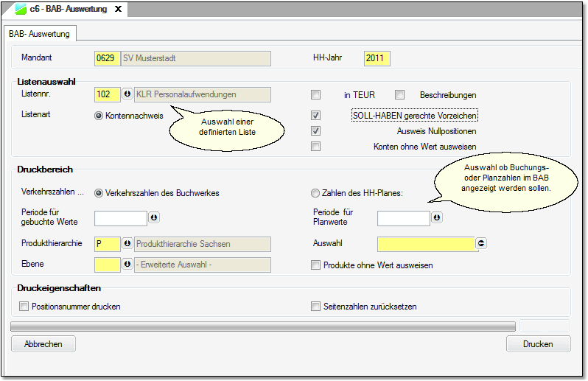Open the Ebene lookup icon

[127, 265]
